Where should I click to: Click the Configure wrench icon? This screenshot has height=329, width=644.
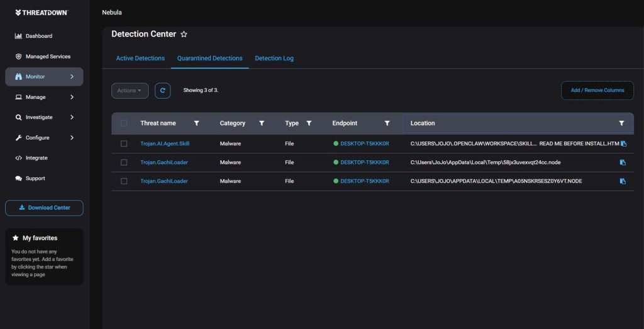click(18, 138)
